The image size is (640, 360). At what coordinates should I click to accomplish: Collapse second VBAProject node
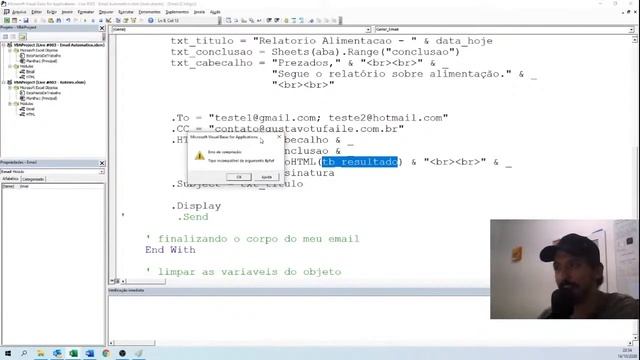click(x=4, y=82)
